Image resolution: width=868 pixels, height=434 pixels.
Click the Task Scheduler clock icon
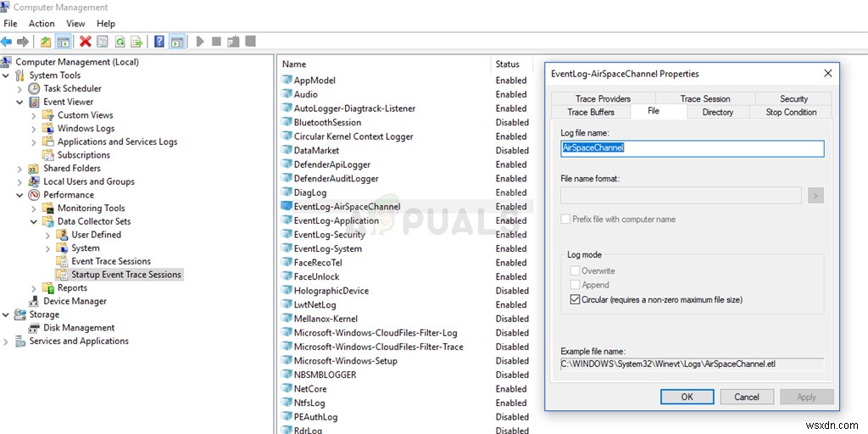pyautogui.click(x=34, y=88)
